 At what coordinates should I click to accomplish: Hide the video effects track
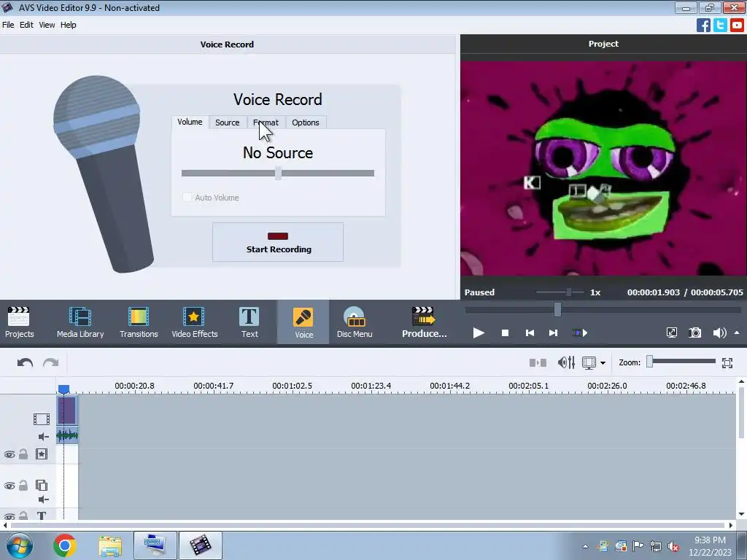[9, 454]
